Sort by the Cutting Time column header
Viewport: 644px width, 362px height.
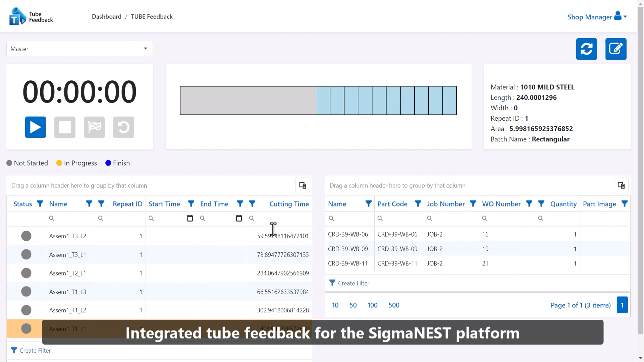(x=289, y=204)
